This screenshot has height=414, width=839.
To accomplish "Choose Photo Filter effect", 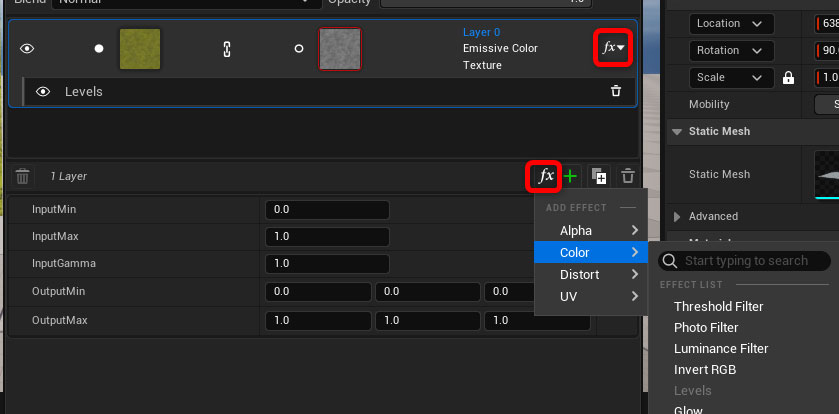I will click(706, 327).
